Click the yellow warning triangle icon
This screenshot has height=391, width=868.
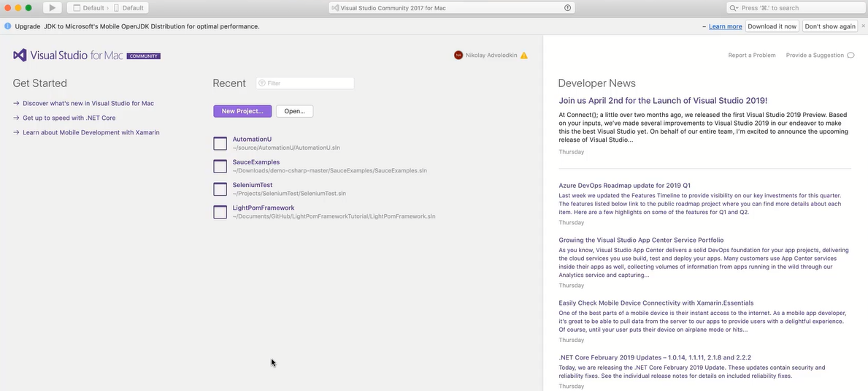(x=523, y=56)
